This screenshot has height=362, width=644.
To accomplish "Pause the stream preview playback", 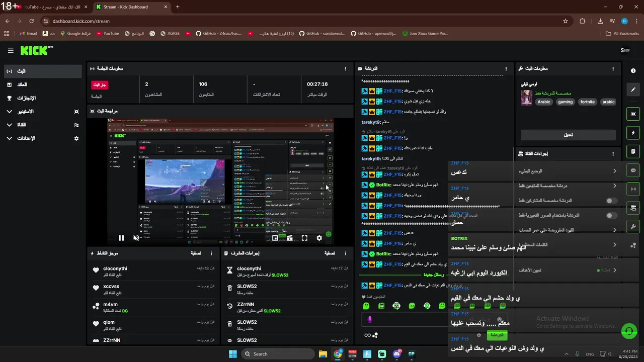I will pyautogui.click(x=121, y=238).
